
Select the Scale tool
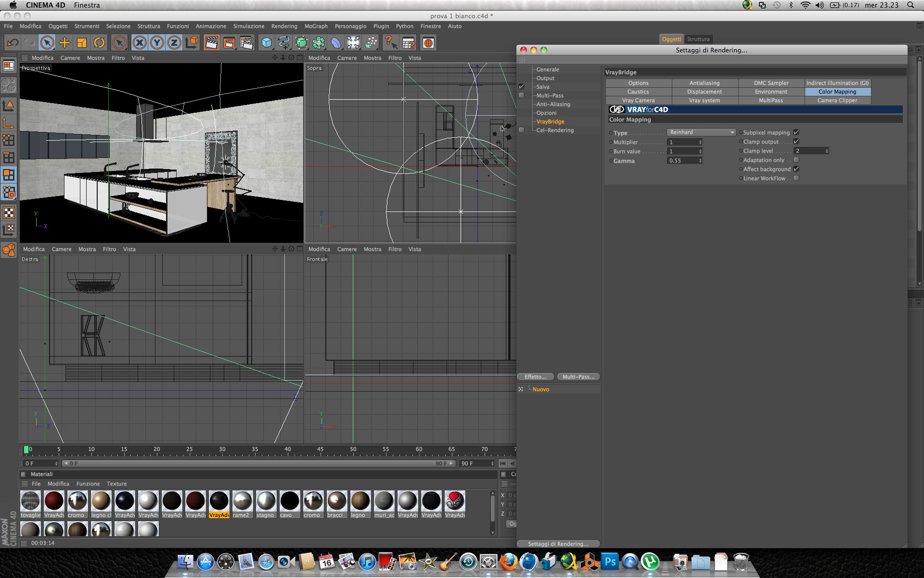(x=81, y=43)
